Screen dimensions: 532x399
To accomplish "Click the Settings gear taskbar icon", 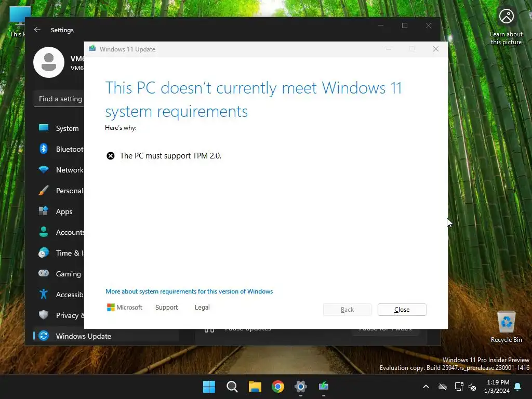I will click(x=301, y=387).
